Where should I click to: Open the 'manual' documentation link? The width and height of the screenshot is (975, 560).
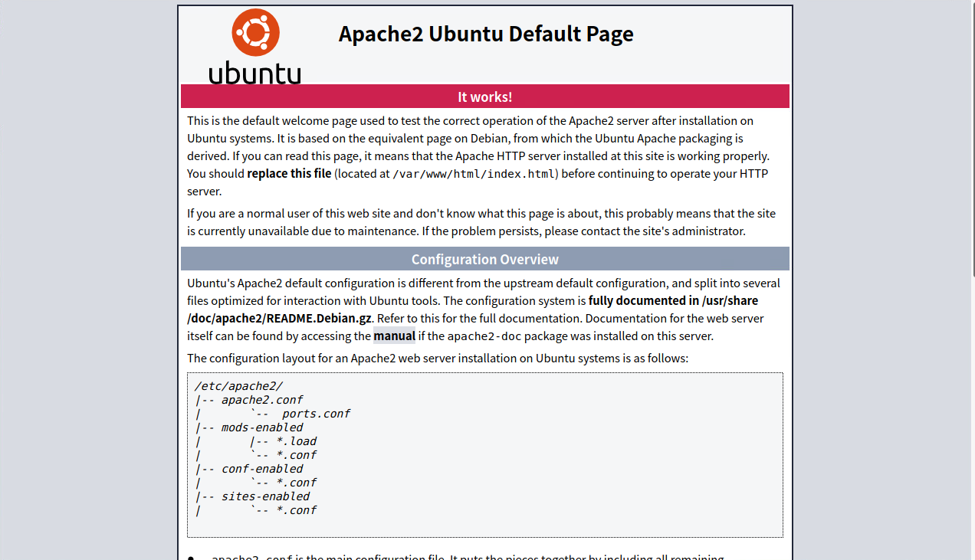[394, 336]
